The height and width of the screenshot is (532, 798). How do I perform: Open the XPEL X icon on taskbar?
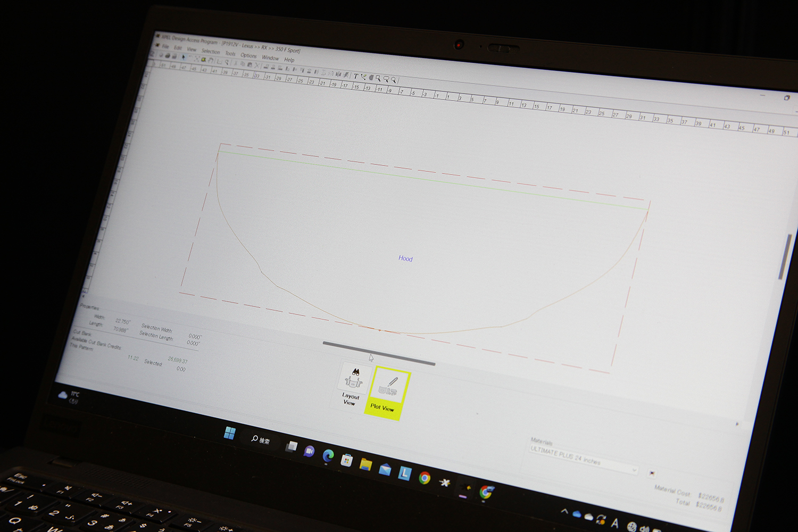click(445, 483)
